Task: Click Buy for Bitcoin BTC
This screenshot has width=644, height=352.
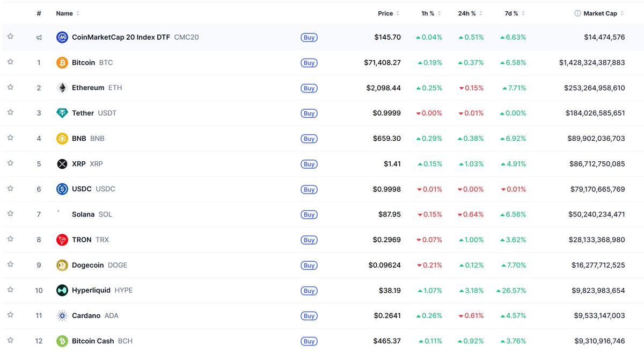Action: point(309,63)
